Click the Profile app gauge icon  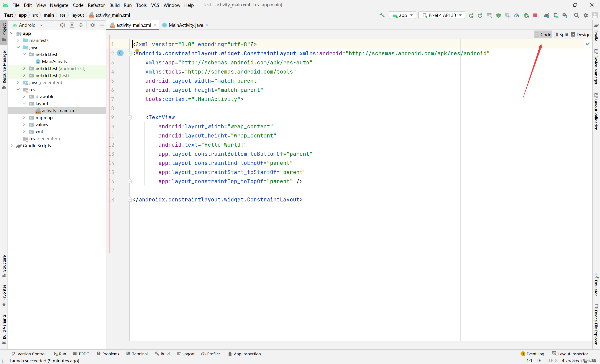pos(517,15)
